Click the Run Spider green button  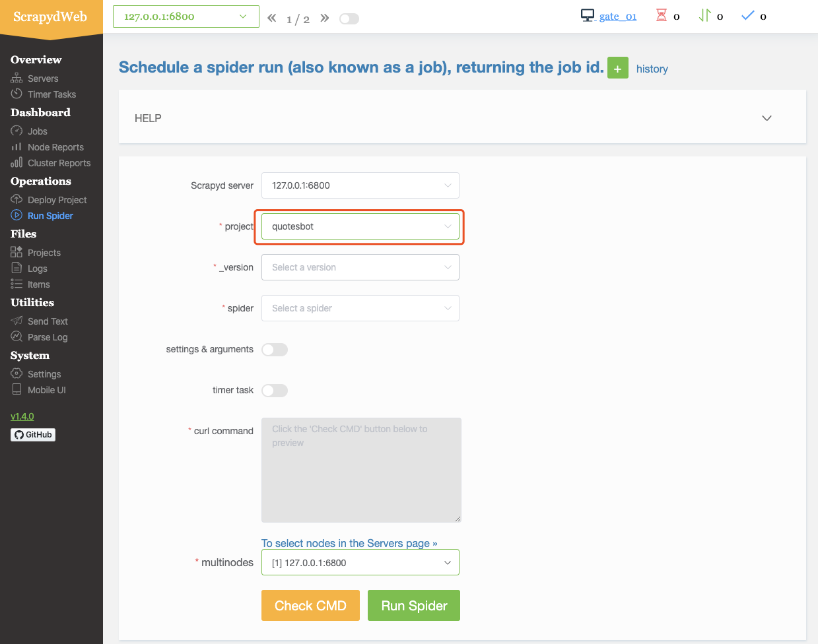point(414,606)
